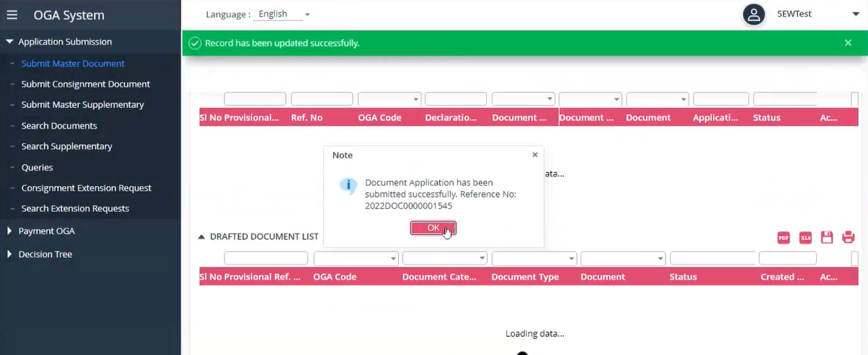Click the Ref. No filter input field
Viewport: 868px width, 355px height.
tap(321, 99)
